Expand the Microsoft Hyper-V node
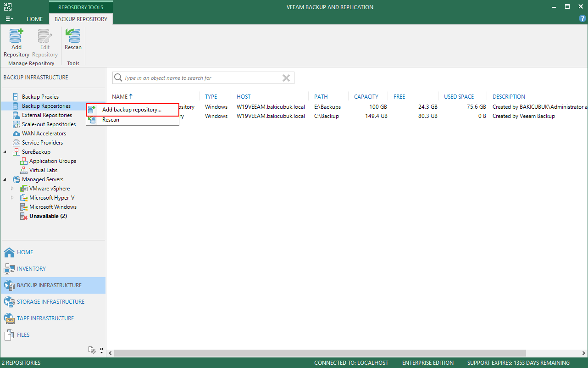The height and width of the screenshot is (368, 588). (x=12, y=198)
